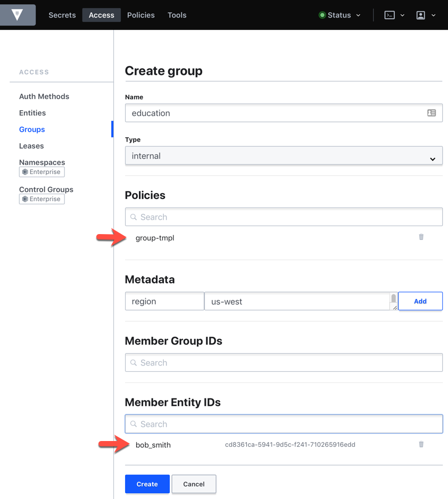Cancel the group creation
This screenshot has height=499, width=448.
coord(194,484)
